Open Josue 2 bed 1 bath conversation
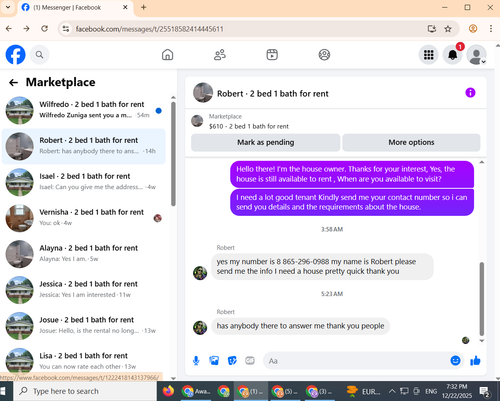Viewport: 500px width, 401px height. (x=83, y=326)
